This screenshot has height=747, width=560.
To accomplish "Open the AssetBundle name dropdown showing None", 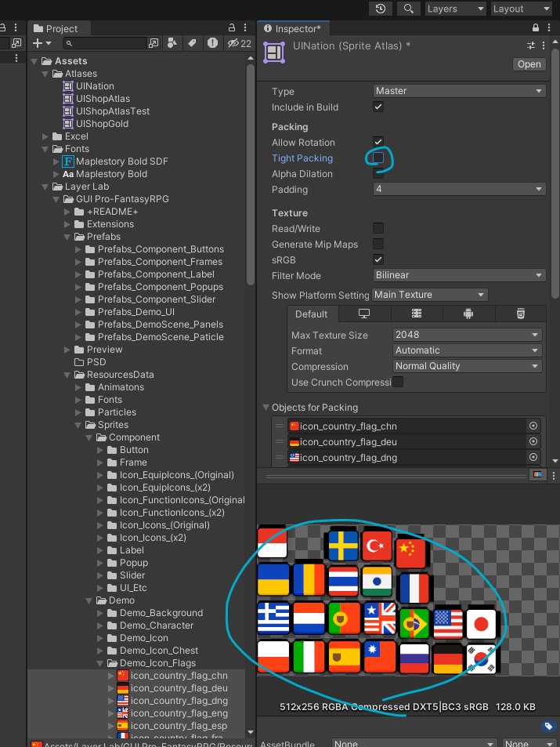I will [x=415, y=743].
